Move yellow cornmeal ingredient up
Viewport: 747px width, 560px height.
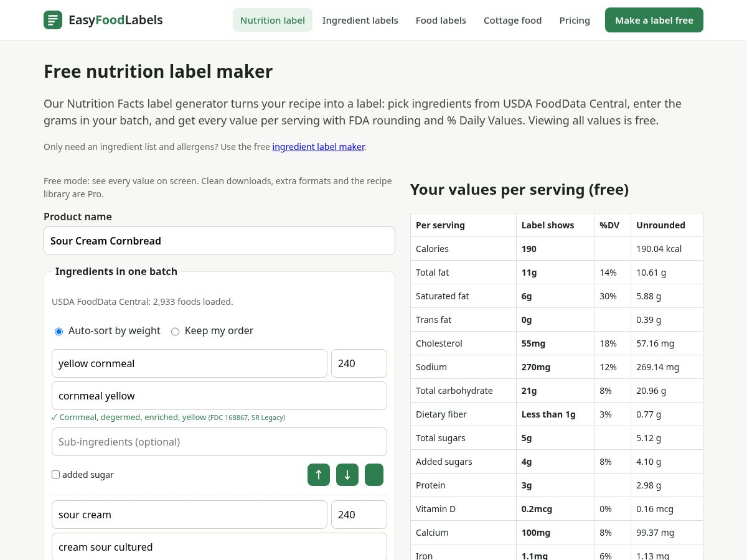[x=319, y=475]
